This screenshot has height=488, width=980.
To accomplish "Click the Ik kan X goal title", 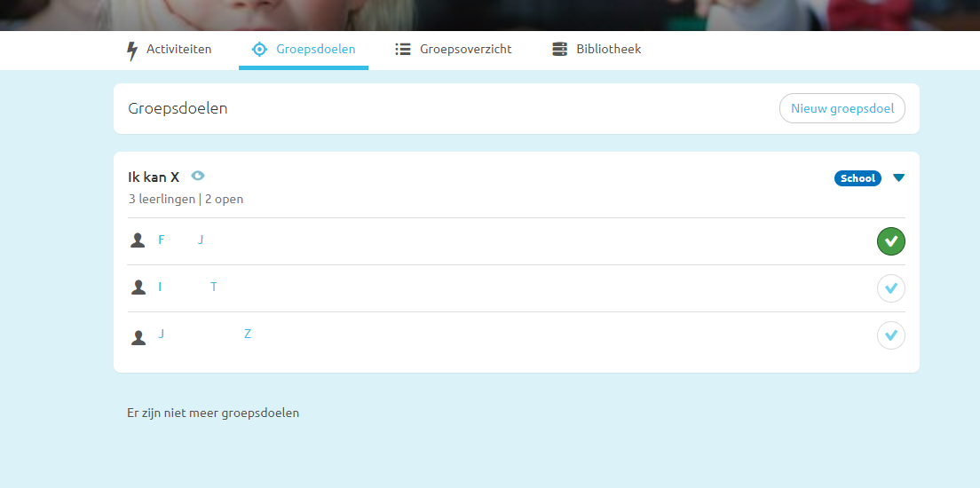I will tap(154, 177).
